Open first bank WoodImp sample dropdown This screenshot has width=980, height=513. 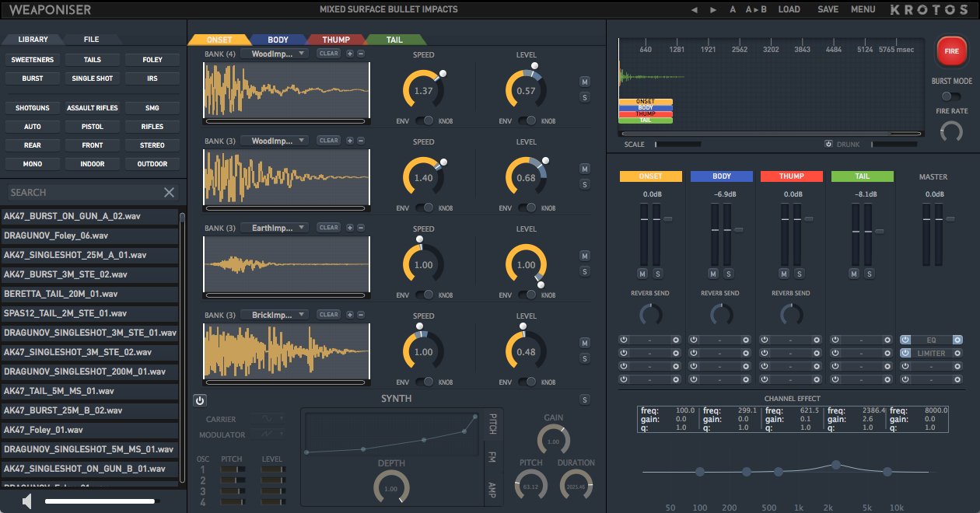275,54
